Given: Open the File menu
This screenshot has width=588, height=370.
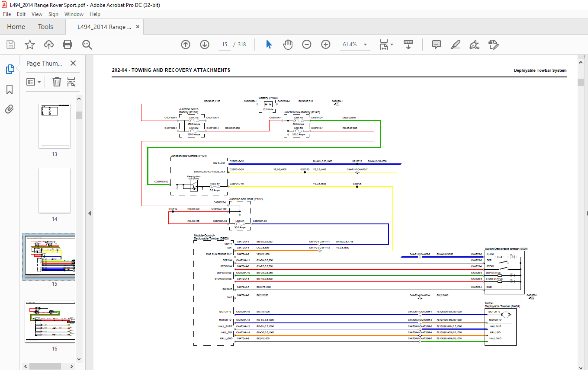Looking at the screenshot, I should pos(7,14).
